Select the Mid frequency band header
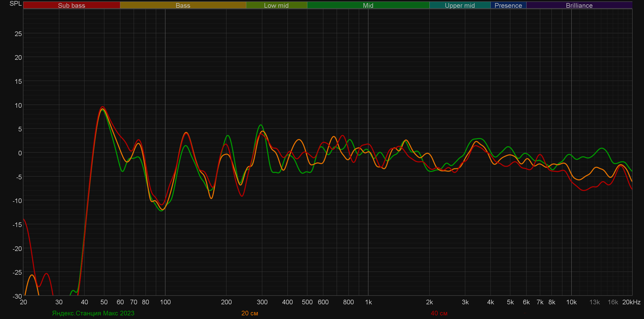Screen dimensions: 644x319 pyautogui.click(x=368, y=5)
